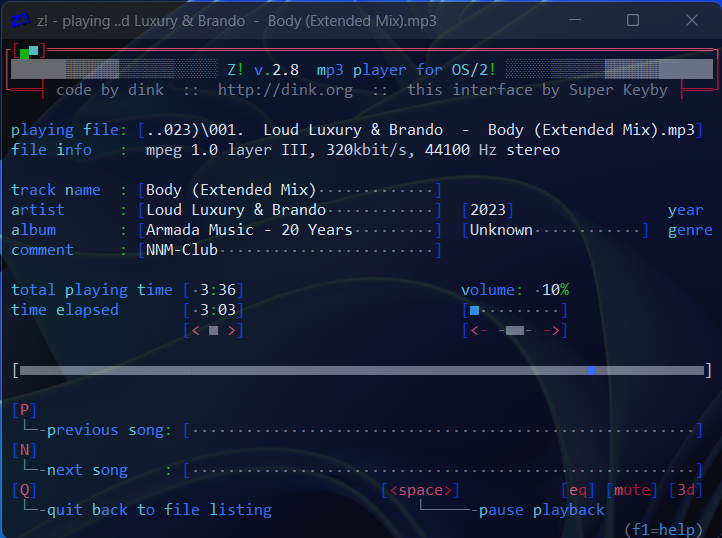Toggle the [mute] option
Image resolution: width=722 pixels, height=538 pixels.
632,490
